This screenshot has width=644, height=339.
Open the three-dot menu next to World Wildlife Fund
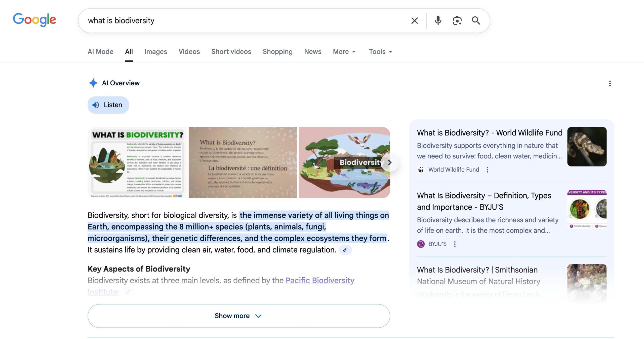[488, 170]
